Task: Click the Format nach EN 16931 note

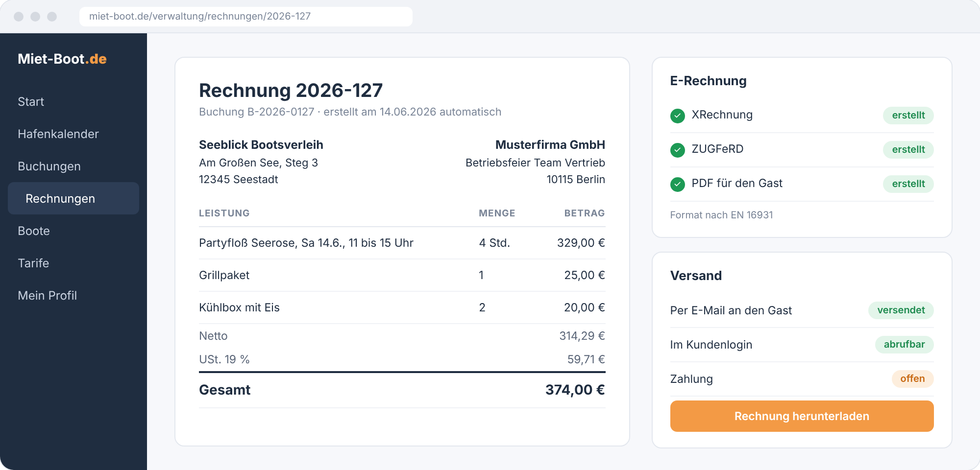Action: 721,215
